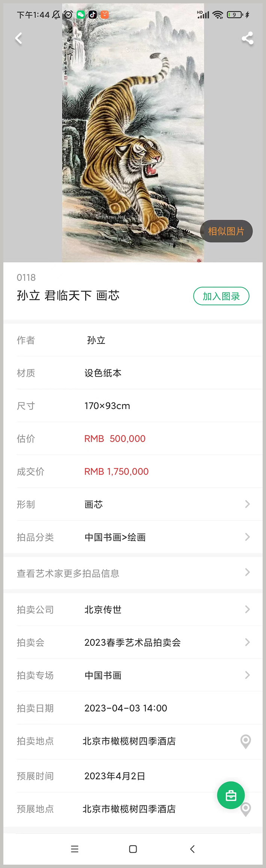266x868 pixels.
Task: Tap the 相似图片 button
Action: click(226, 231)
